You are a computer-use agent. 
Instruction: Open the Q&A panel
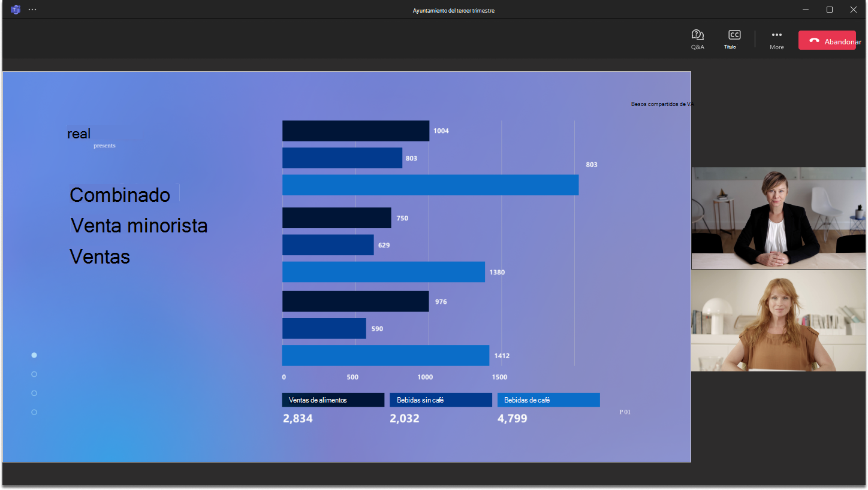coord(697,40)
